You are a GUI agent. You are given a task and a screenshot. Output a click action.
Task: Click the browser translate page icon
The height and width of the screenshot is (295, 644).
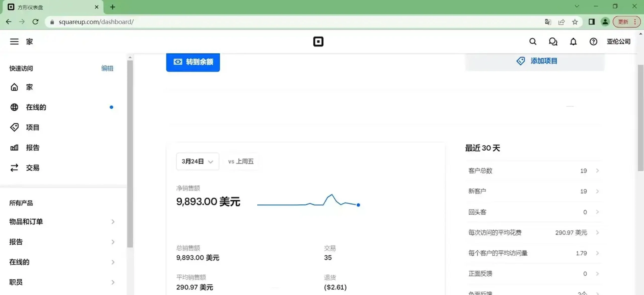click(x=548, y=22)
